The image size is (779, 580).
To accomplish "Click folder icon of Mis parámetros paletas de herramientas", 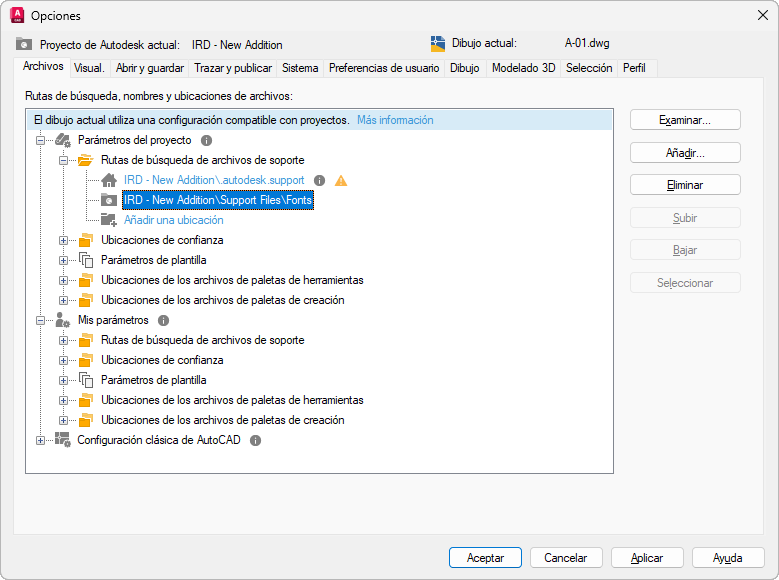I will pos(85,400).
